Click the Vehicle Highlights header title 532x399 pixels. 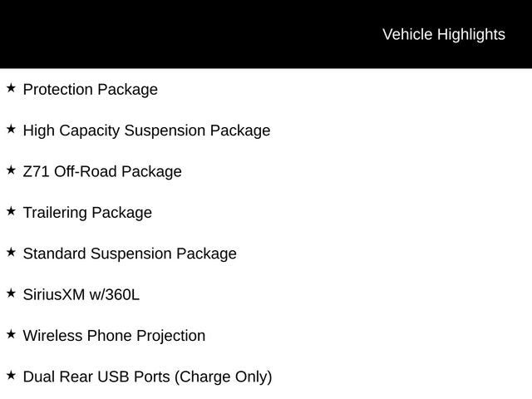443,34
